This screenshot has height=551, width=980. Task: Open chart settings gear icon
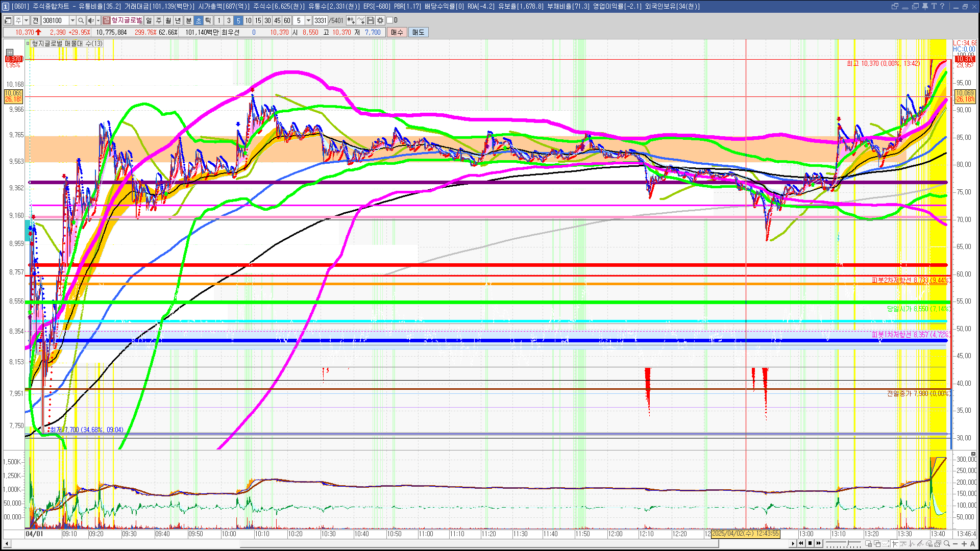tap(380, 20)
